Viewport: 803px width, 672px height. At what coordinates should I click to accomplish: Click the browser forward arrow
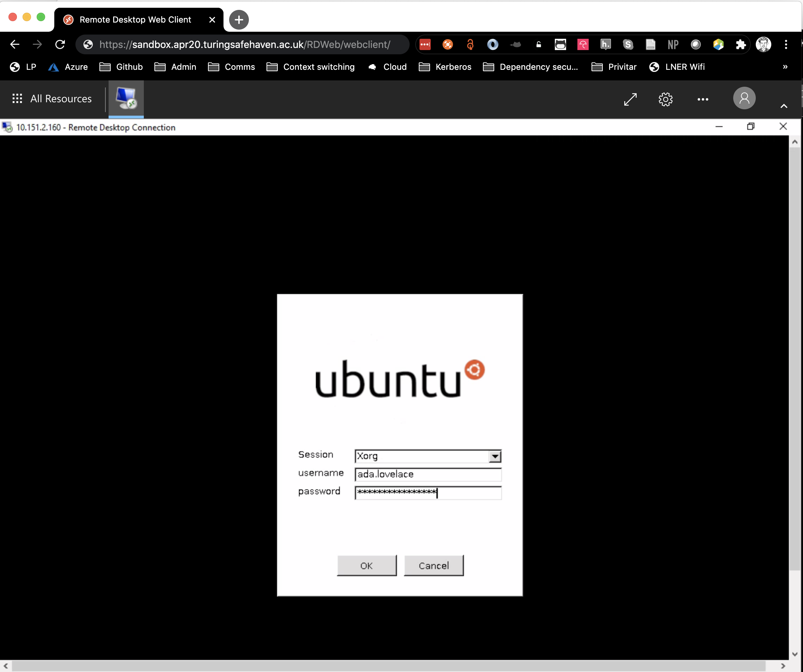point(37,45)
